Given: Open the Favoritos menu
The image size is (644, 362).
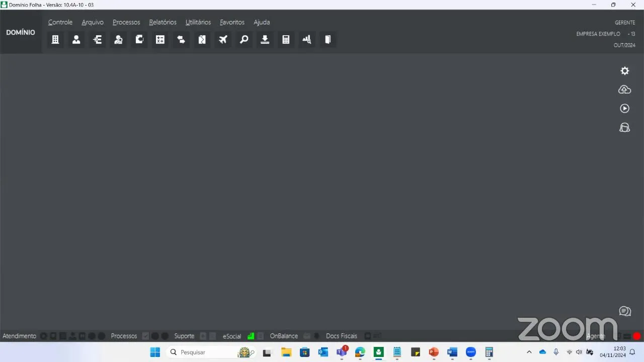Looking at the screenshot, I should (x=232, y=22).
